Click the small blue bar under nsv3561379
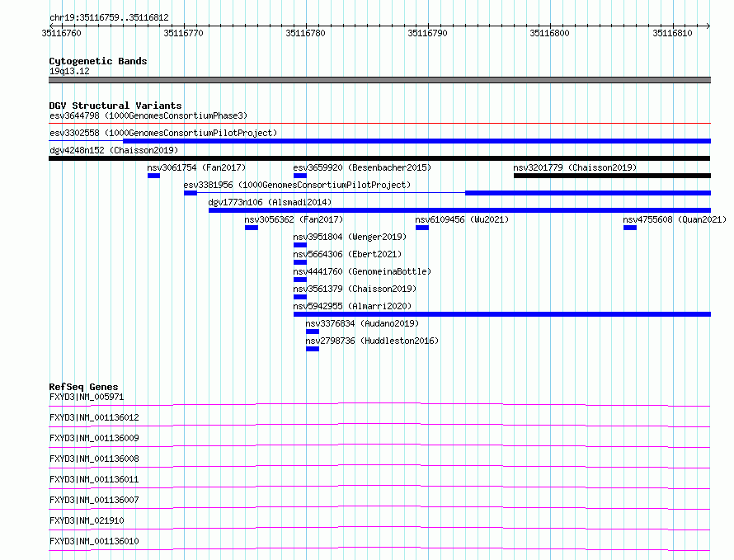This screenshot has width=734, height=560. [300, 297]
